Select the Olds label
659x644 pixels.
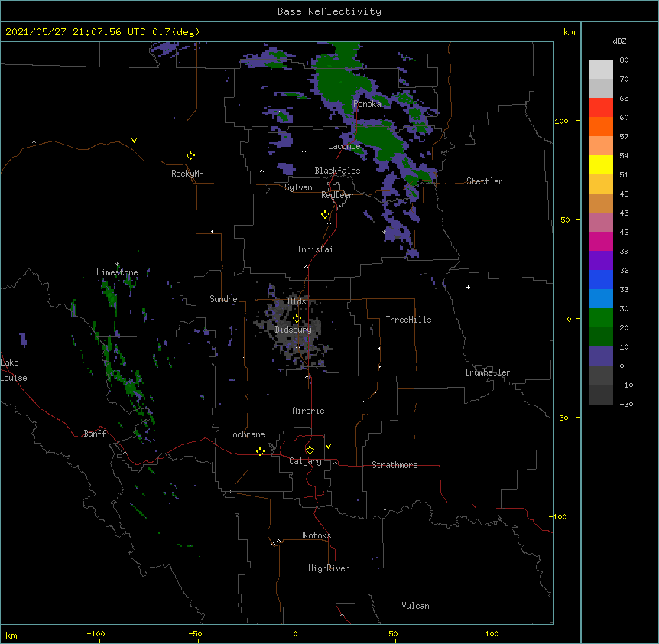297,301
